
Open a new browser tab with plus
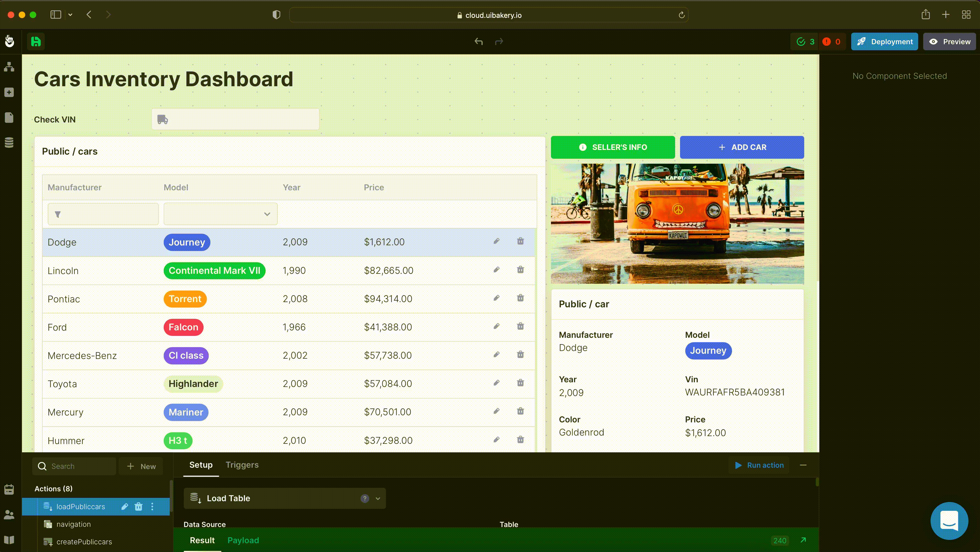tap(946, 15)
